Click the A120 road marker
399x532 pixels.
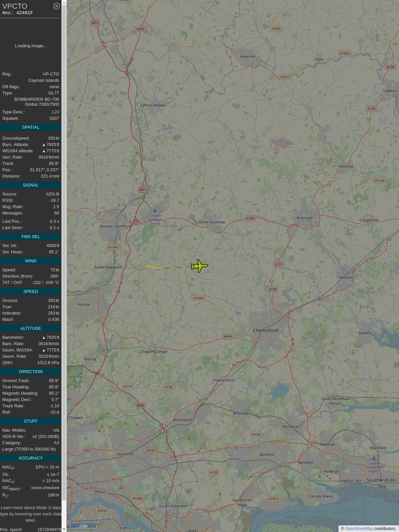[250, 218]
